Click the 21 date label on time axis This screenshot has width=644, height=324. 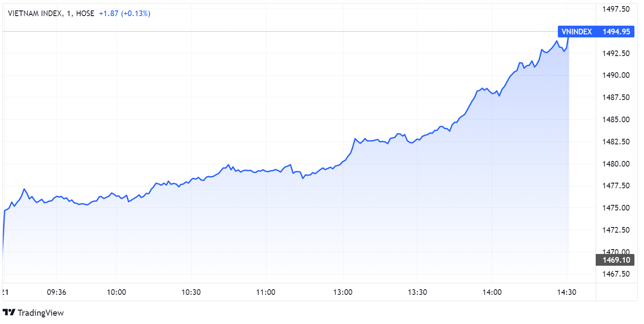[5, 292]
